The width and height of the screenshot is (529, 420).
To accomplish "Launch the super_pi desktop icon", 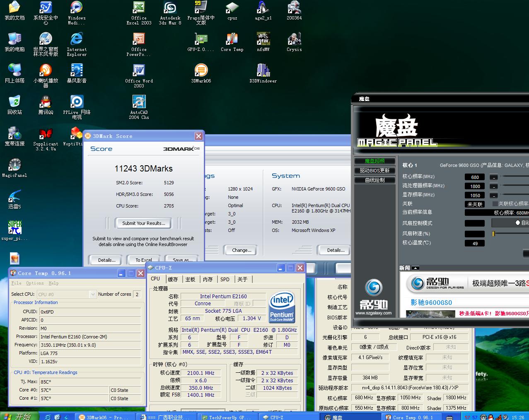I will pos(14,231).
